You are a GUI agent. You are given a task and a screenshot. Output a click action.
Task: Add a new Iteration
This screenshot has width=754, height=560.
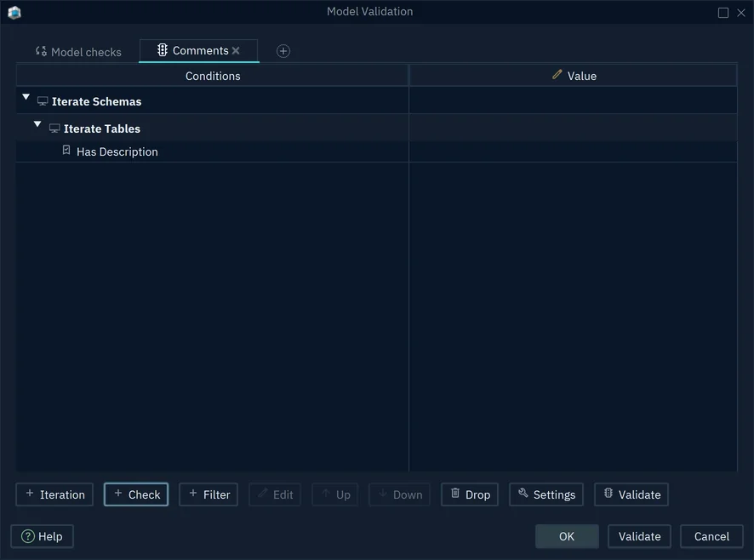coord(54,494)
